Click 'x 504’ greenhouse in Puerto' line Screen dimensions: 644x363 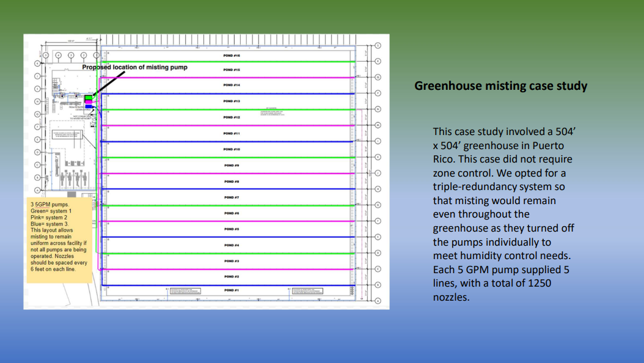pos(498,146)
